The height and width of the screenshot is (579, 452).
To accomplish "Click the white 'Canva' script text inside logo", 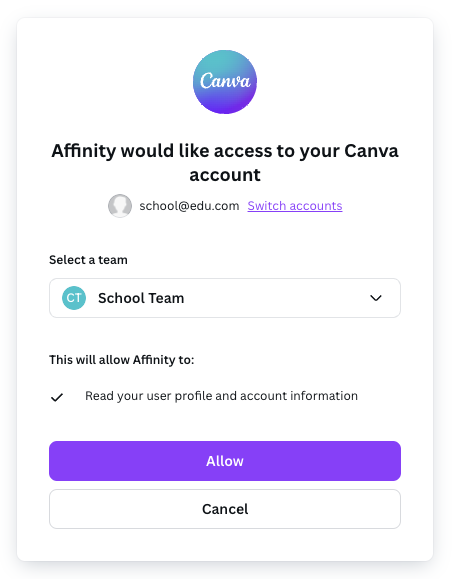I will point(225,81).
